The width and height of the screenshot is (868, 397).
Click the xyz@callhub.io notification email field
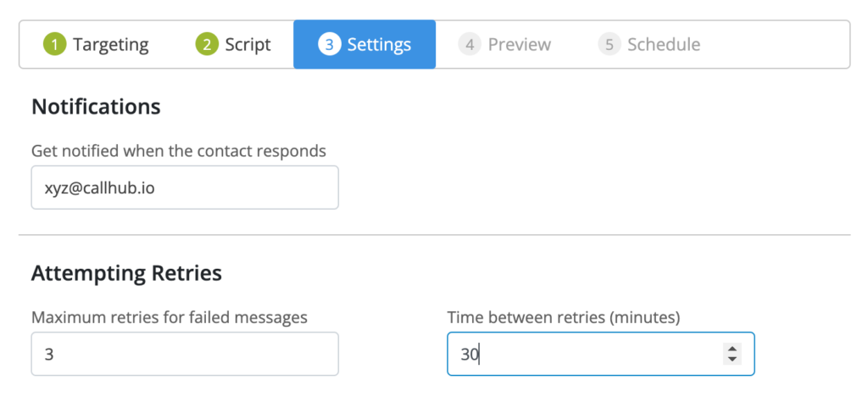click(x=185, y=187)
